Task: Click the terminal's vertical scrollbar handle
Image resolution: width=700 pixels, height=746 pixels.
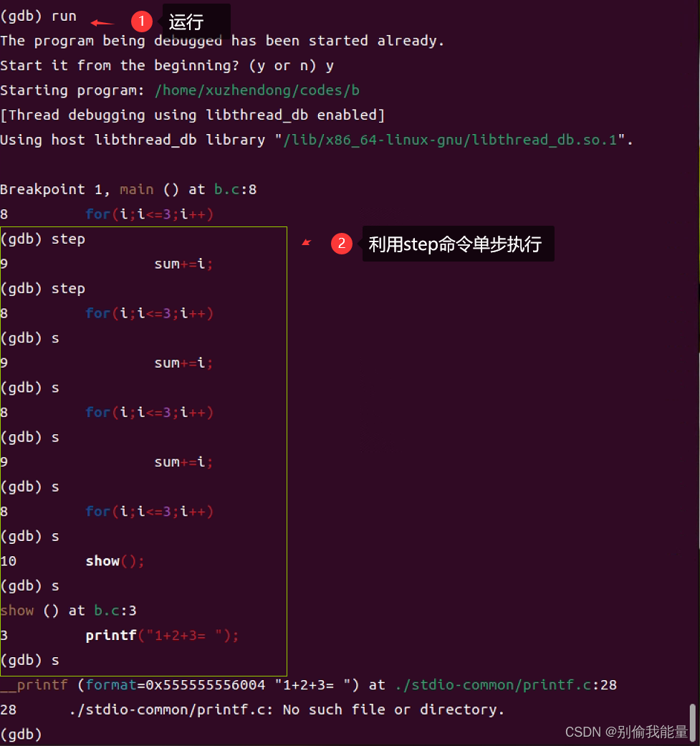Action: click(693, 723)
